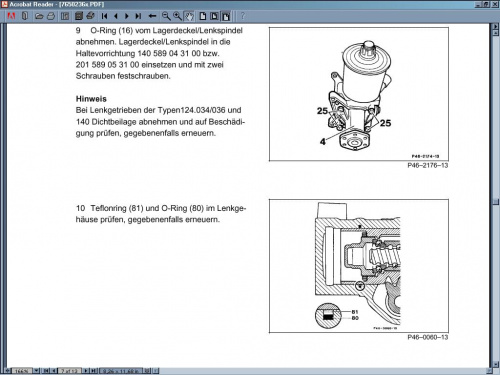This screenshot has height=375, width=500.
Task: Open a file using the folder icon
Action: [39, 16]
